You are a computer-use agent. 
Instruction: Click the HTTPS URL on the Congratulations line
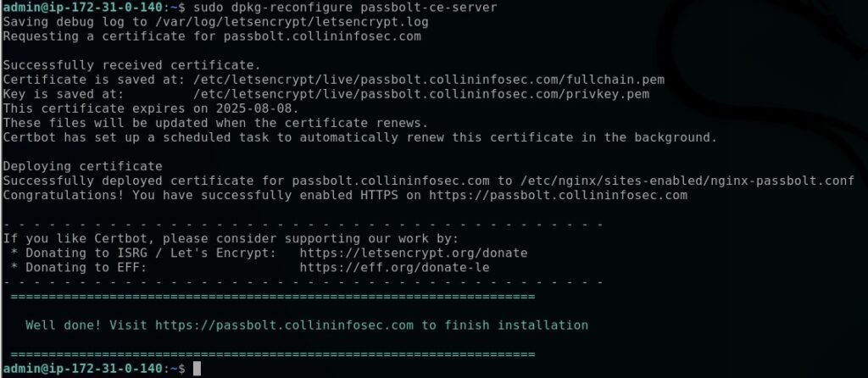pyautogui.click(x=557, y=195)
